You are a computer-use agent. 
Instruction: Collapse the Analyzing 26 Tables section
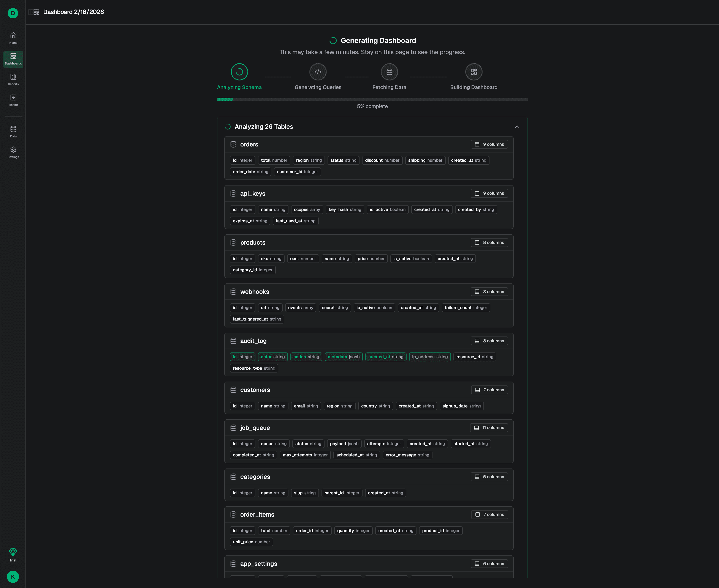[x=517, y=127]
